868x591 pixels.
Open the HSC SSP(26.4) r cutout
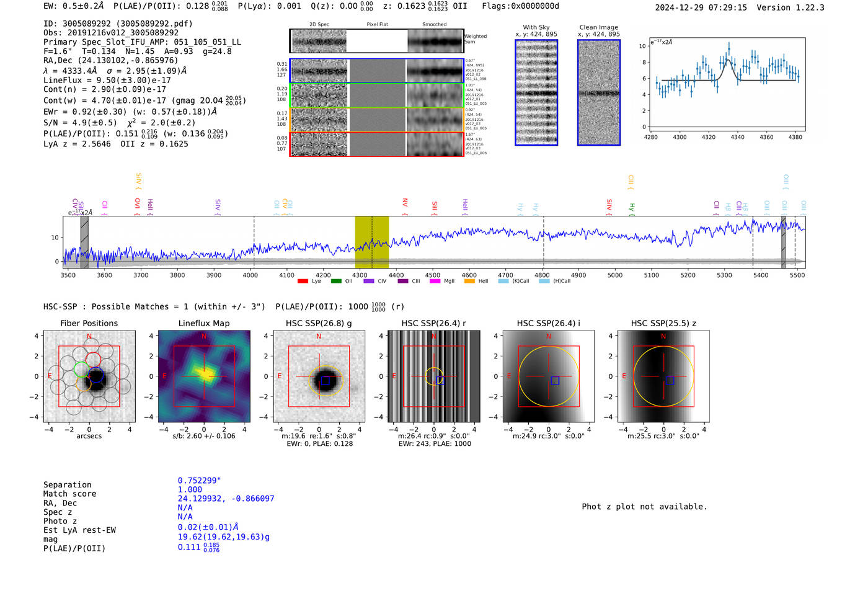(434, 376)
